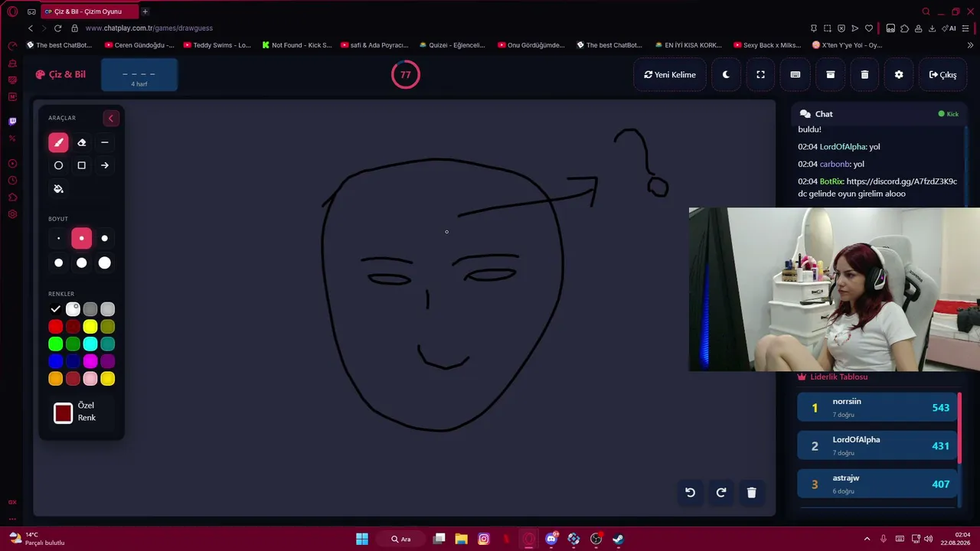Screen dimensions: 980x551
Task: Choose the fifth brush size dot
Action: (x=82, y=263)
